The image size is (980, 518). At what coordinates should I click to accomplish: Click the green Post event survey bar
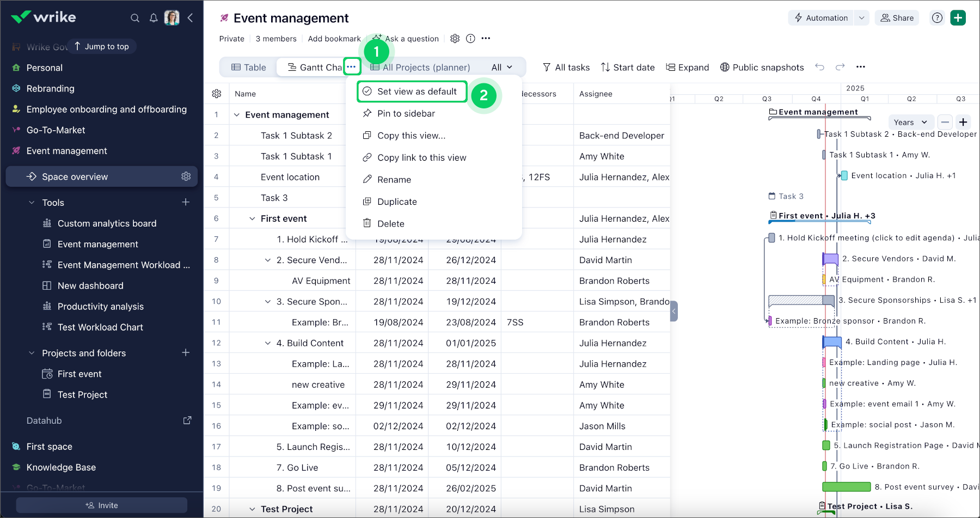coord(846,487)
